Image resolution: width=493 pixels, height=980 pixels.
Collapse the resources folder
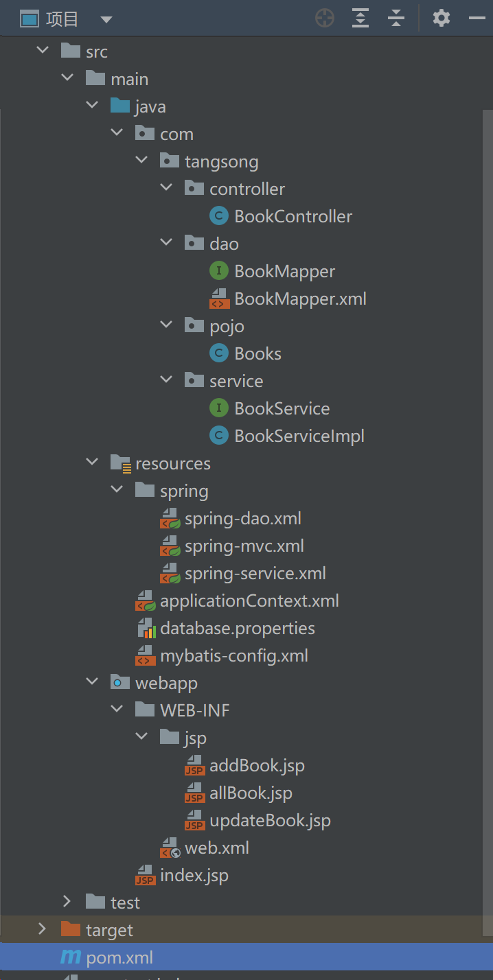click(92, 463)
